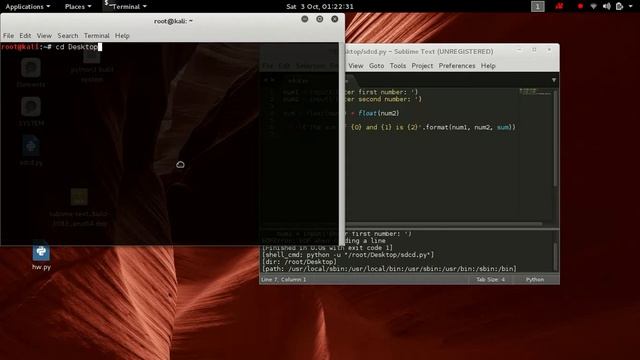Click the root@kali terminal title bar
Screen dimensions: 640x360
(x=173, y=21)
